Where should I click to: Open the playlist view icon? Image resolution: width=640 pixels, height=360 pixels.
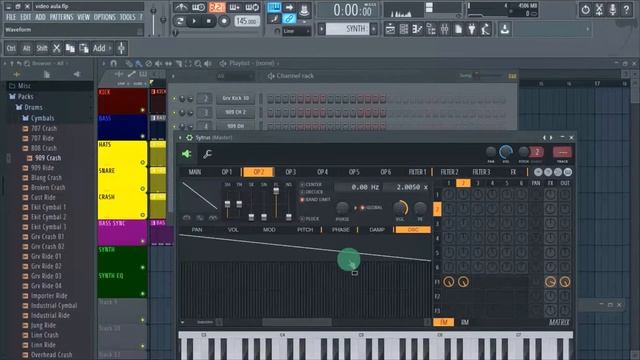(x=390, y=29)
